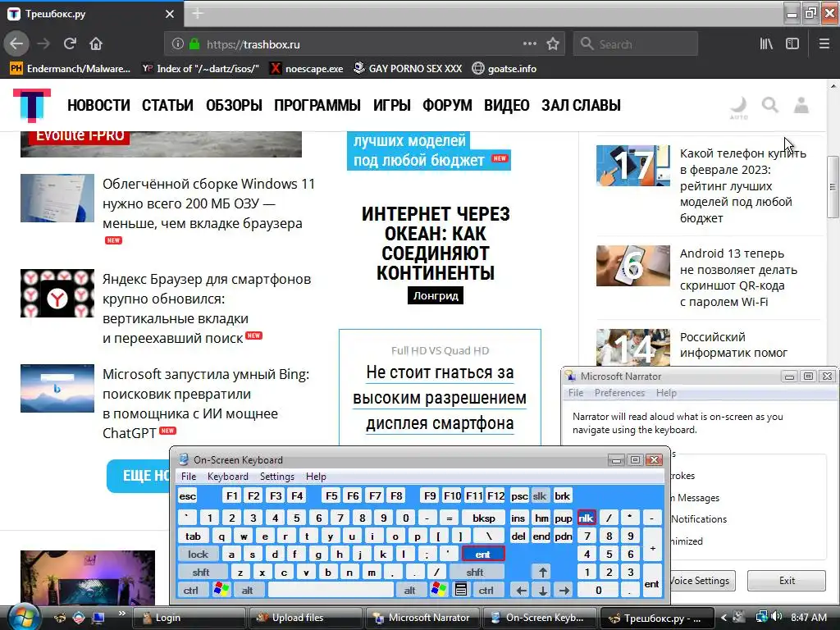Click the context menu key on keyboard

click(x=461, y=590)
